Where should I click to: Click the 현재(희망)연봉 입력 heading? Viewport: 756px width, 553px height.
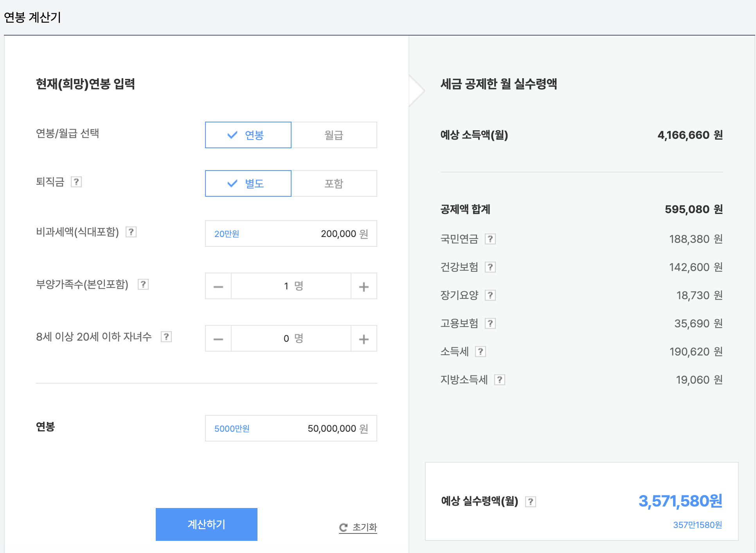click(85, 84)
